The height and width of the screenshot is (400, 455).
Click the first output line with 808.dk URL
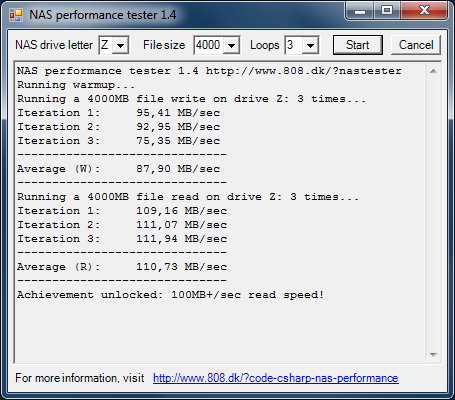pos(209,71)
